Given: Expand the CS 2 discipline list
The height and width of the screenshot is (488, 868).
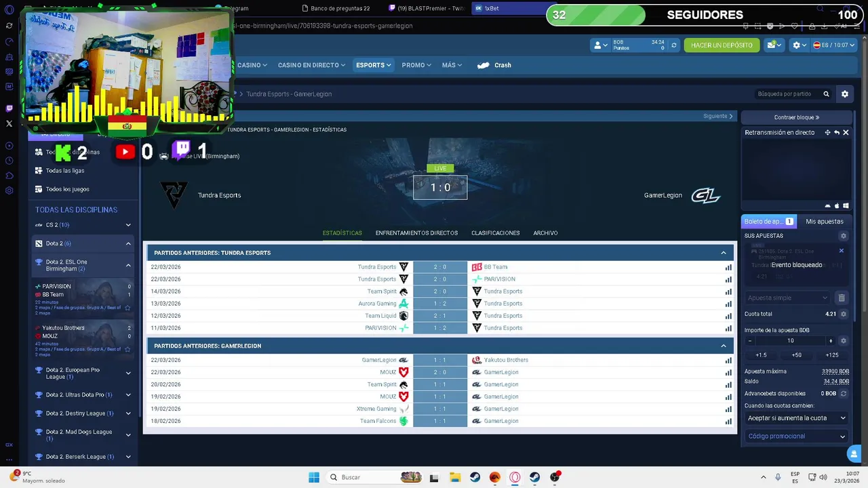Looking at the screenshot, I should click(x=128, y=225).
